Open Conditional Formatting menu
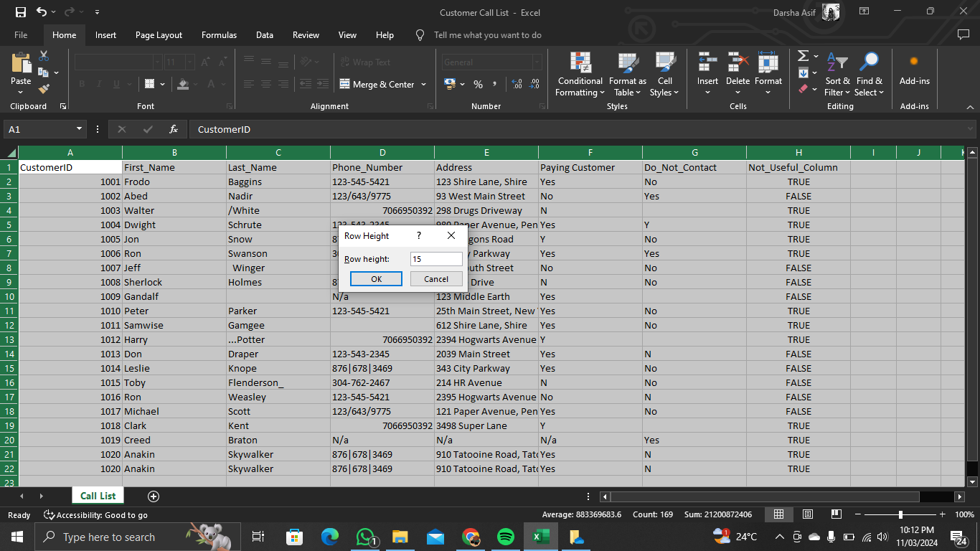Viewport: 980px width, 551px height. pyautogui.click(x=580, y=75)
